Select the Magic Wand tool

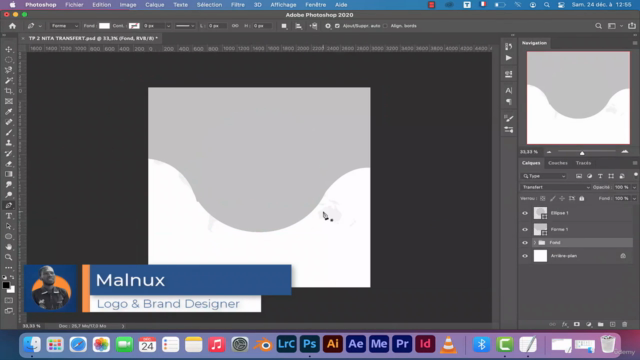(9, 80)
